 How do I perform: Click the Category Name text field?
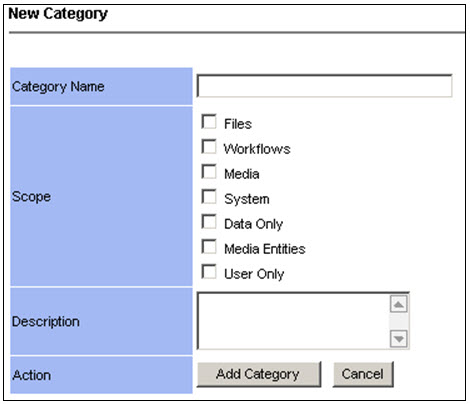[x=324, y=86]
